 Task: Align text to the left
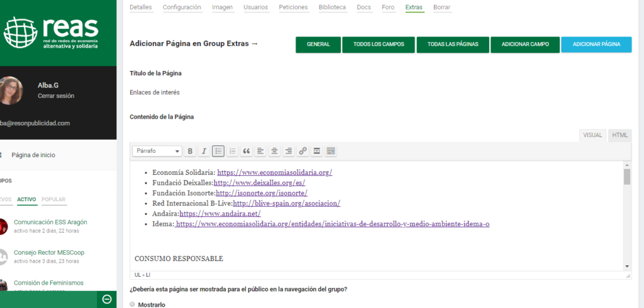(x=260, y=151)
